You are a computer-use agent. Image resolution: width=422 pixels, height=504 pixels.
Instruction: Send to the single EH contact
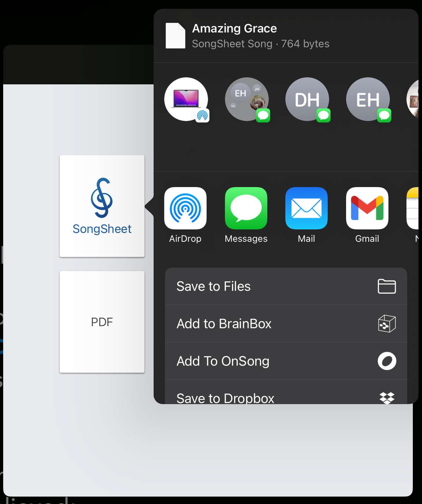point(368,99)
